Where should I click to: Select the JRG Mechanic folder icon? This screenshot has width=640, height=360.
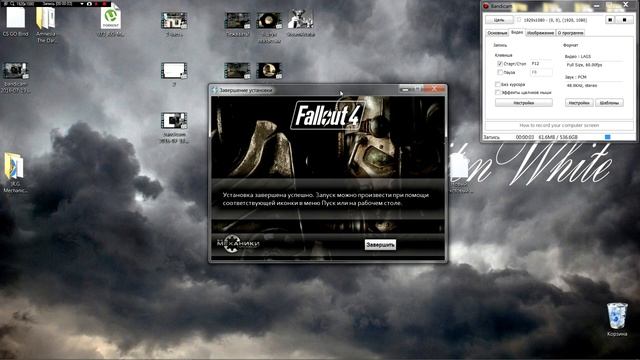(x=14, y=172)
